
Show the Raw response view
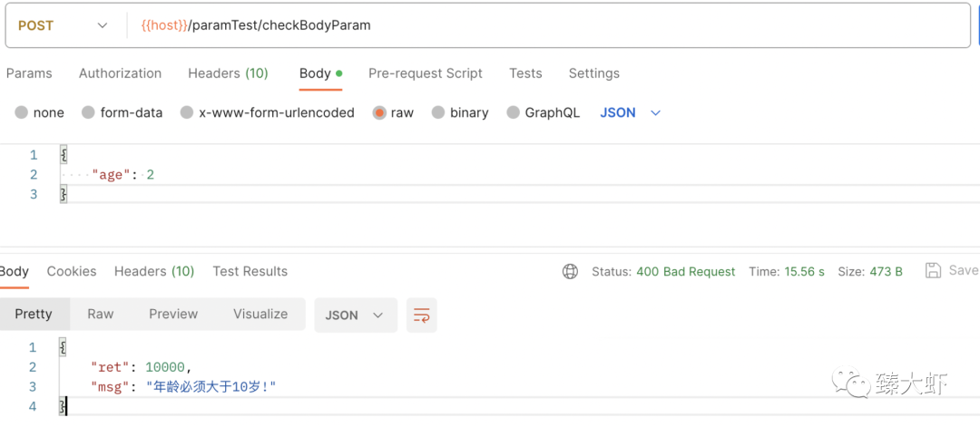tap(101, 314)
